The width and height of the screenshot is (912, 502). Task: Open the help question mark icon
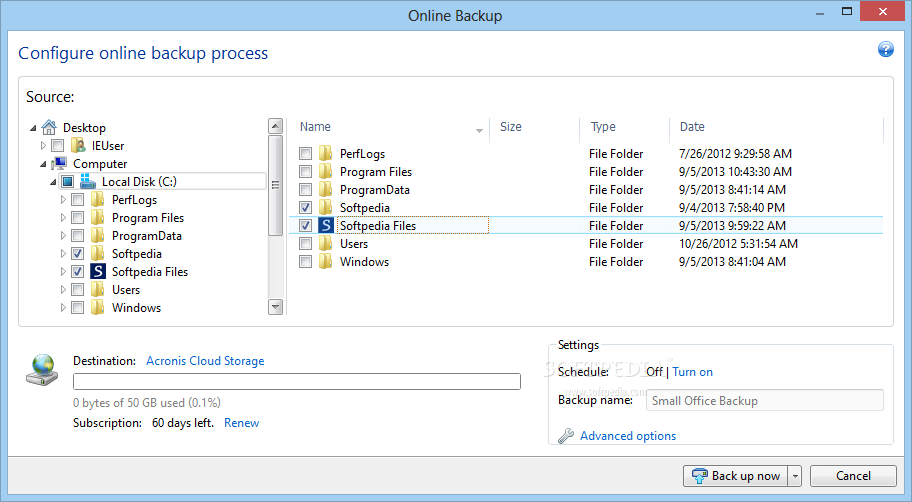click(885, 49)
